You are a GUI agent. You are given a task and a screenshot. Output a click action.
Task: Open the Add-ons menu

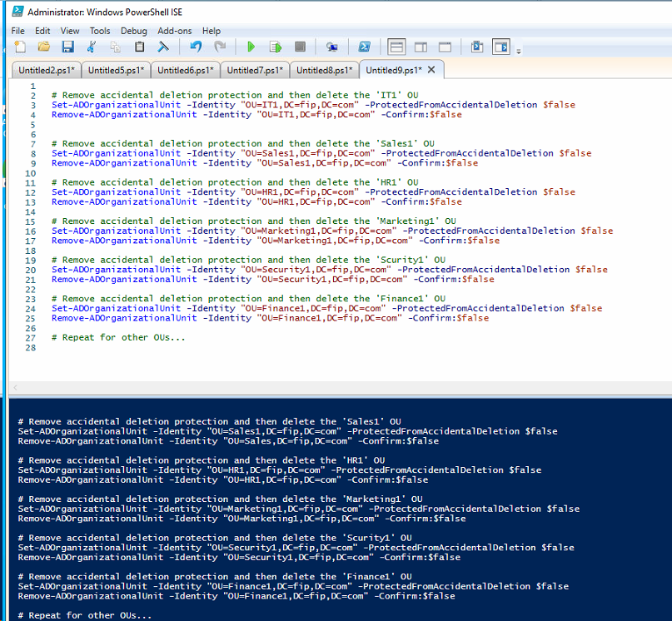pyautogui.click(x=174, y=31)
